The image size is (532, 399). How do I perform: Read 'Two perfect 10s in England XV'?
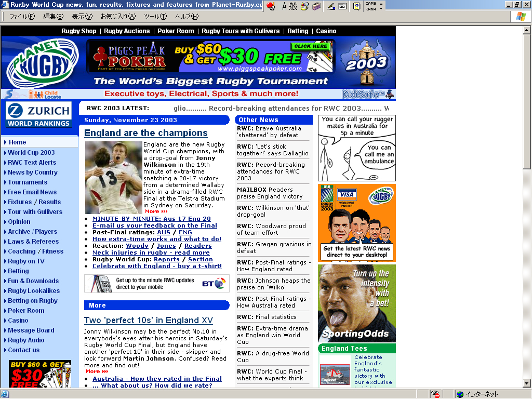149,320
